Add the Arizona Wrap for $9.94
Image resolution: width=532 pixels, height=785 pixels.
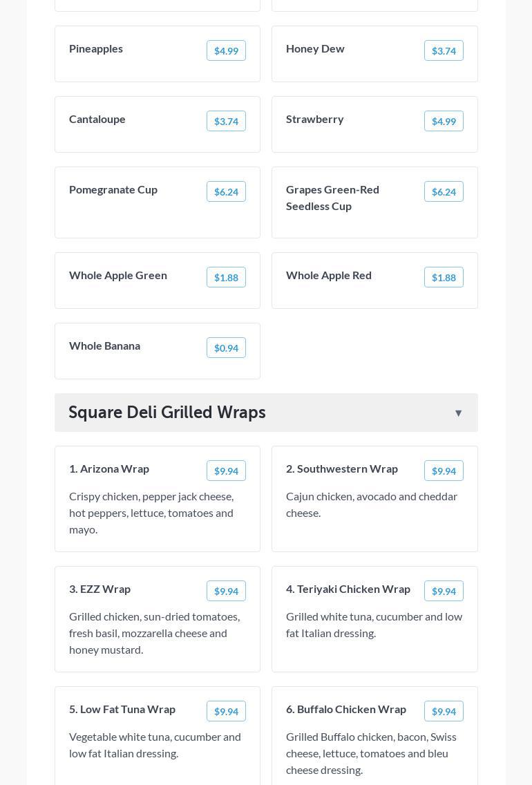point(226,471)
